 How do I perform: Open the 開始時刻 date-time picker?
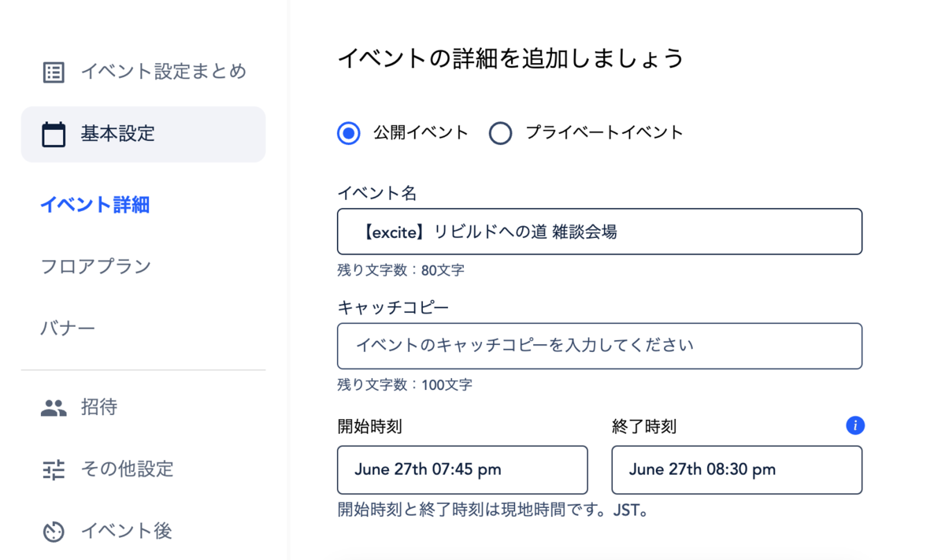[462, 470]
